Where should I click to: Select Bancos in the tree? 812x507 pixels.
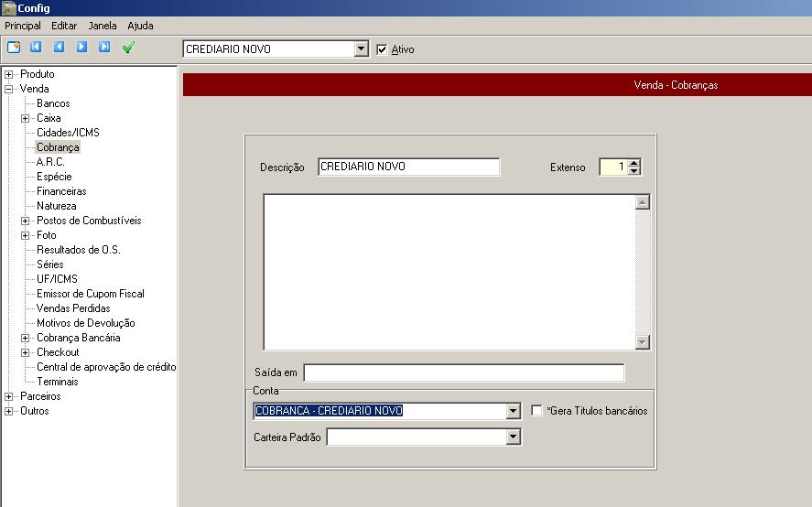click(53, 103)
